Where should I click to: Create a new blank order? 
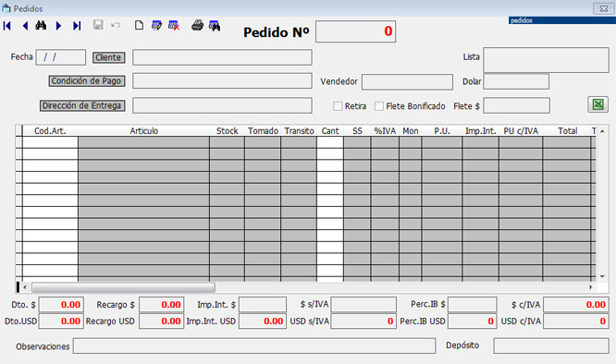(x=139, y=26)
